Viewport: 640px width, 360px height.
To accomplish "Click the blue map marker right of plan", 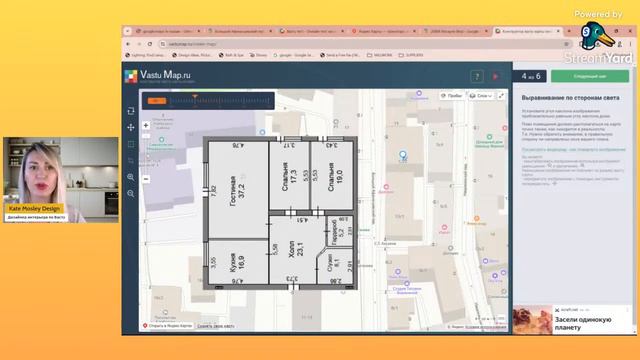I will (x=403, y=155).
